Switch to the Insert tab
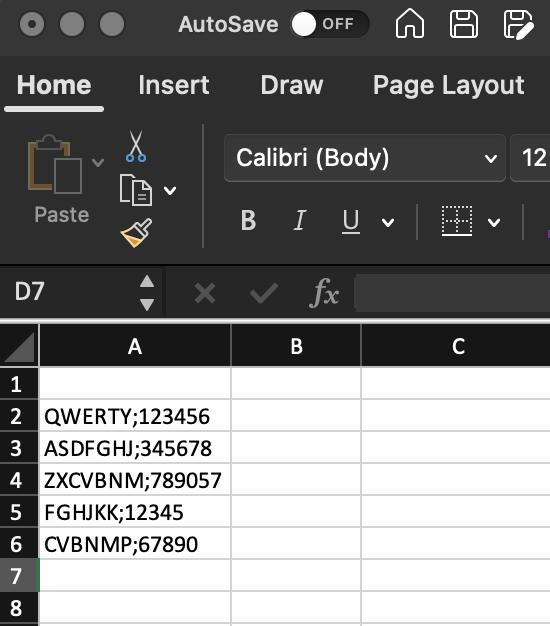550x626 pixels. pos(174,85)
